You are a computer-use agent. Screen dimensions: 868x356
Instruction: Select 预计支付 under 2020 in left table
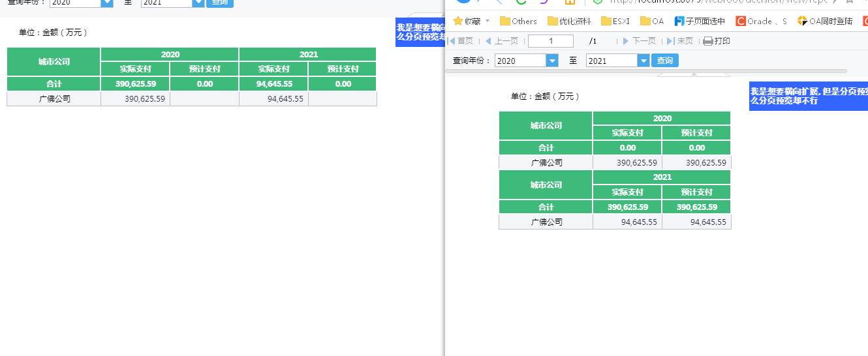point(204,69)
